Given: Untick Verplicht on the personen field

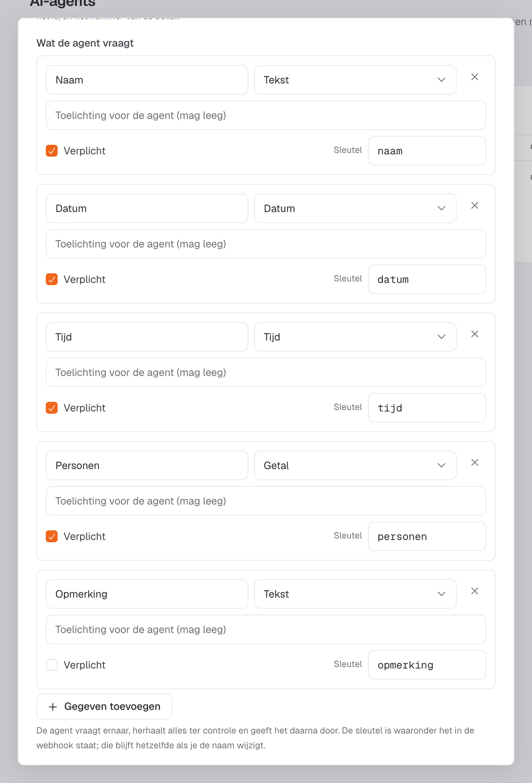Looking at the screenshot, I should pyautogui.click(x=52, y=536).
